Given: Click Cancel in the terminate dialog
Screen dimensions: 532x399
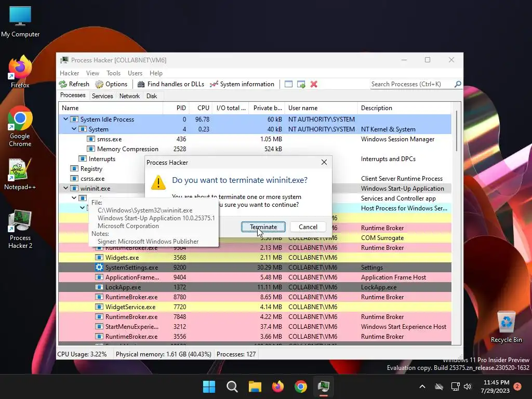Looking at the screenshot, I should click(x=308, y=227).
